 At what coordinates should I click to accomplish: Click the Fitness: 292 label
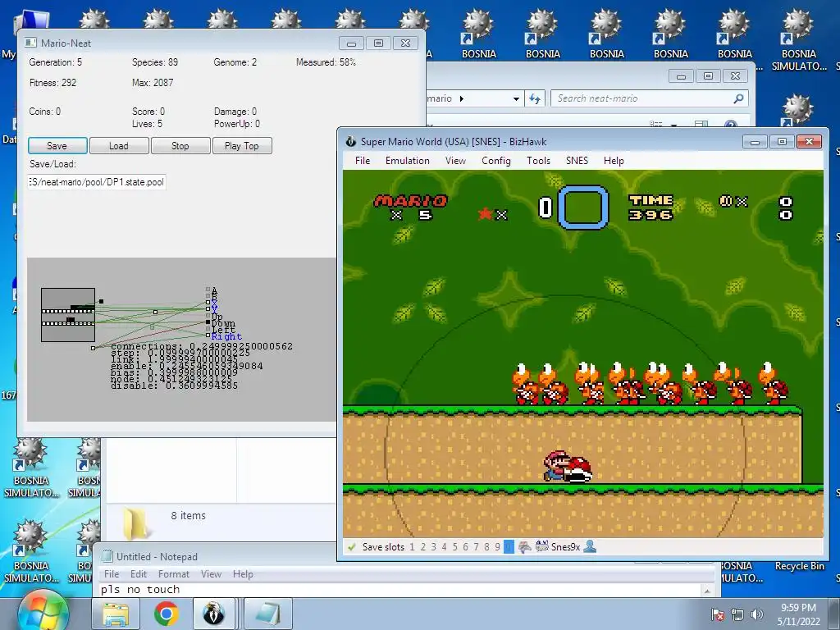click(53, 83)
